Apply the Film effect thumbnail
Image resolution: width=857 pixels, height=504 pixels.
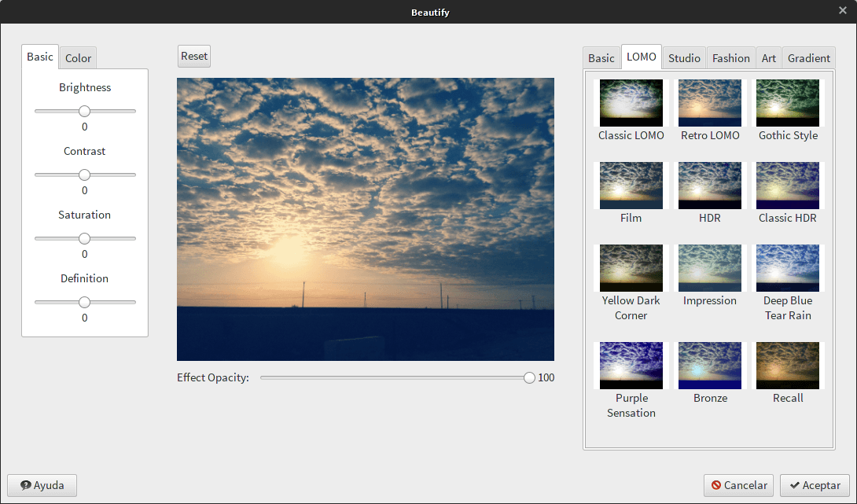click(631, 186)
